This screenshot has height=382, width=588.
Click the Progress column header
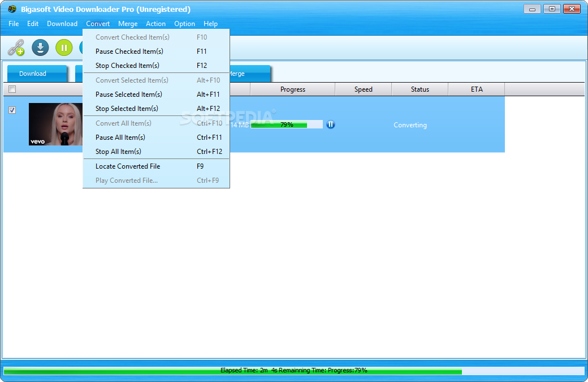coord(292,89)
